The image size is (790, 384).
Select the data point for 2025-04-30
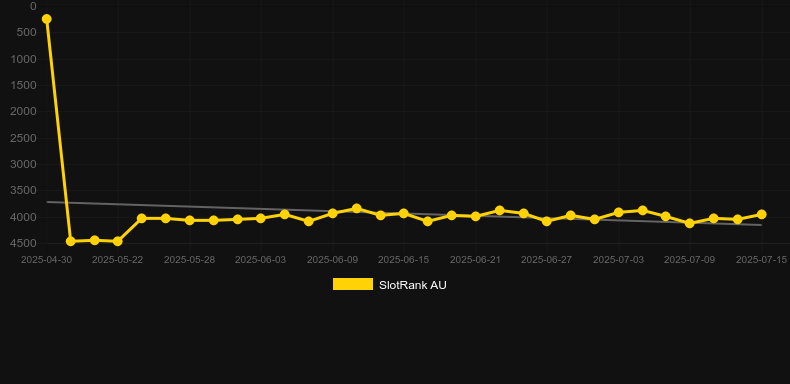[46, 19]
